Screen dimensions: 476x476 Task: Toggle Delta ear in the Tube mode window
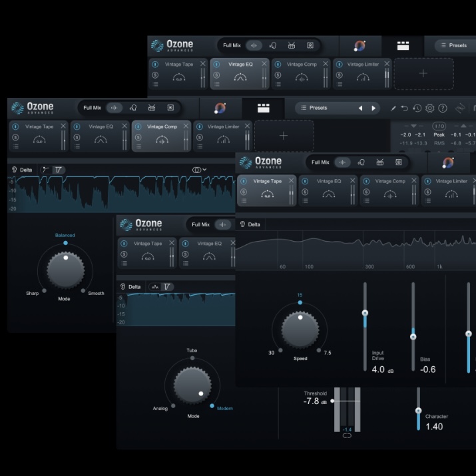(x=123, y=286)
